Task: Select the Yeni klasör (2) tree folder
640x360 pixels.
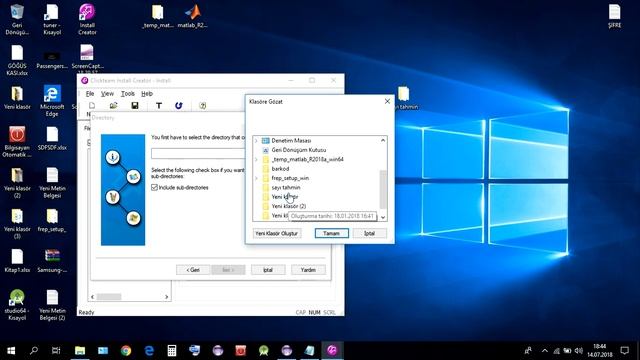Action: [289, 207]
